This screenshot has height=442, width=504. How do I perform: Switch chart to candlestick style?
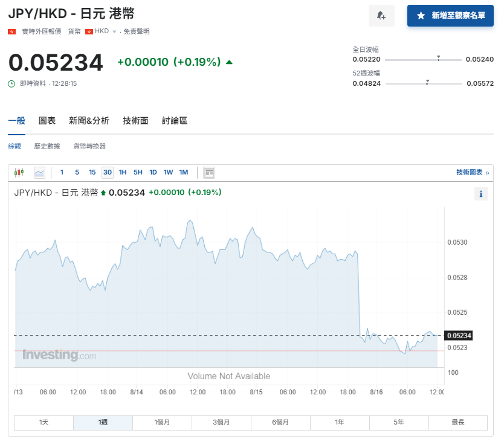point(18,172)
